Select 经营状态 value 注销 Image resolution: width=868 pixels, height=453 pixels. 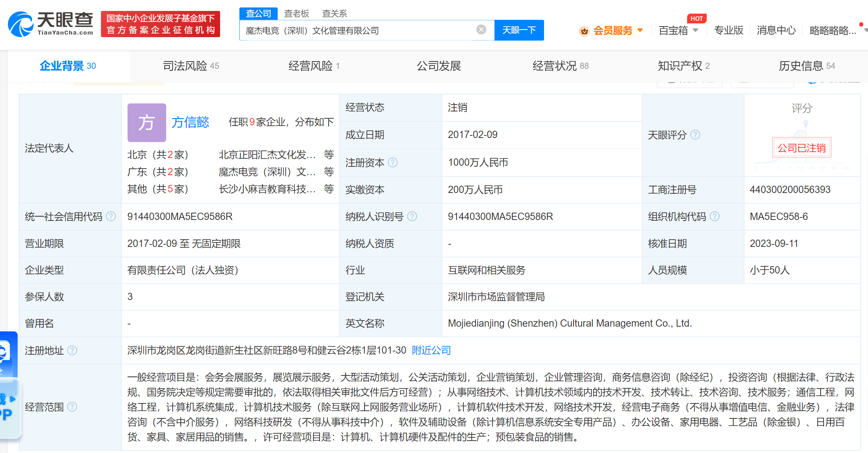click(x=457, y=107)
